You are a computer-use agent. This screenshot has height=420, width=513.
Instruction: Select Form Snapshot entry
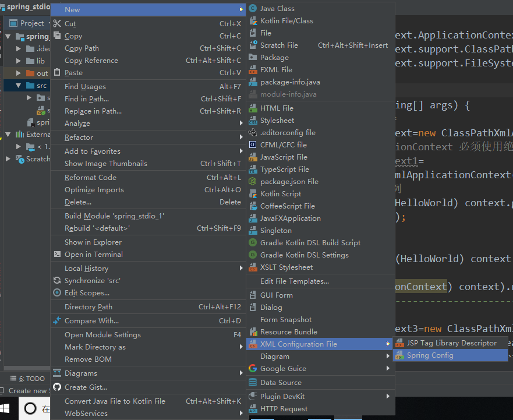321,319
